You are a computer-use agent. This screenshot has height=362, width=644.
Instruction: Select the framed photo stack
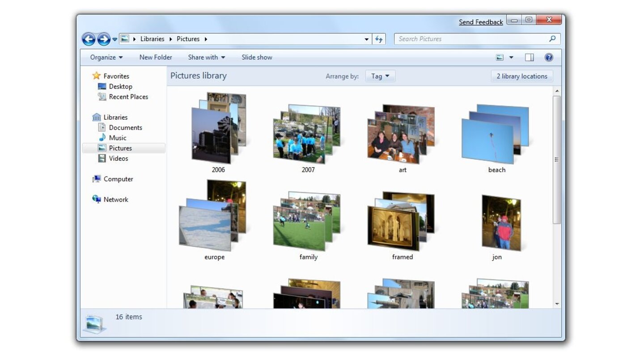click(401, 221)
